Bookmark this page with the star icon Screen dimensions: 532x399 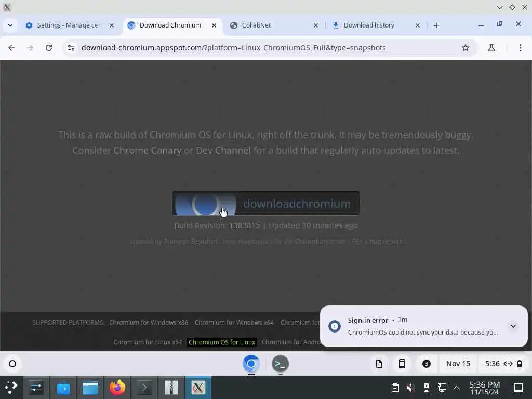coord(465,48)
